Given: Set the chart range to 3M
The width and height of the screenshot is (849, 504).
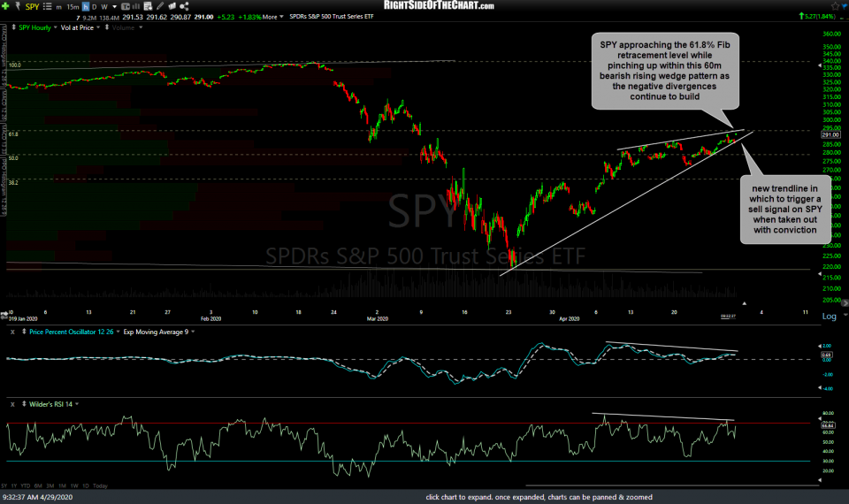Looking at the screenshot, I should (x=50, y=485).
